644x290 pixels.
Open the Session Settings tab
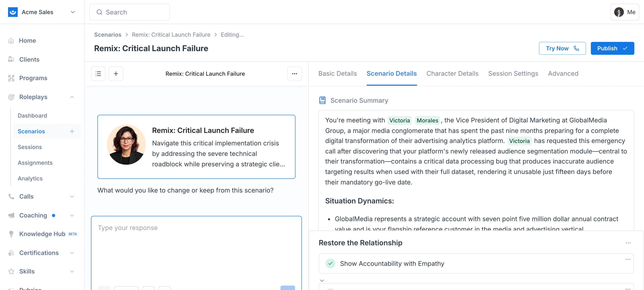(x=513, y=74)
